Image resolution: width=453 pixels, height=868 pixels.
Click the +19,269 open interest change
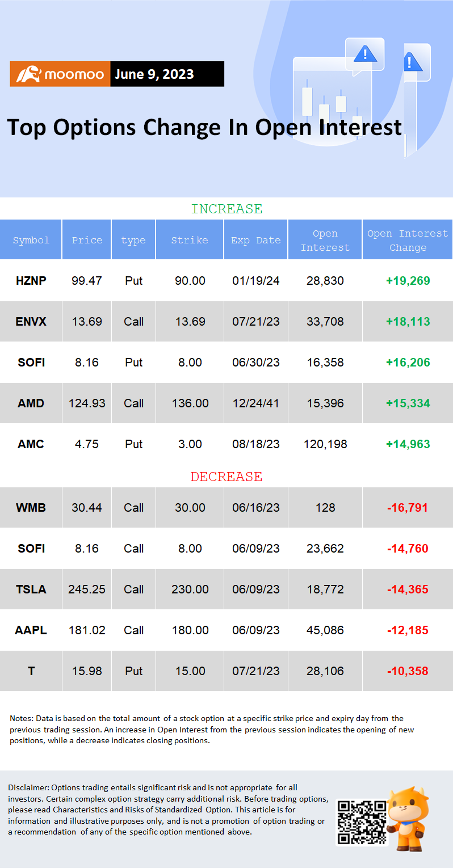408,281
